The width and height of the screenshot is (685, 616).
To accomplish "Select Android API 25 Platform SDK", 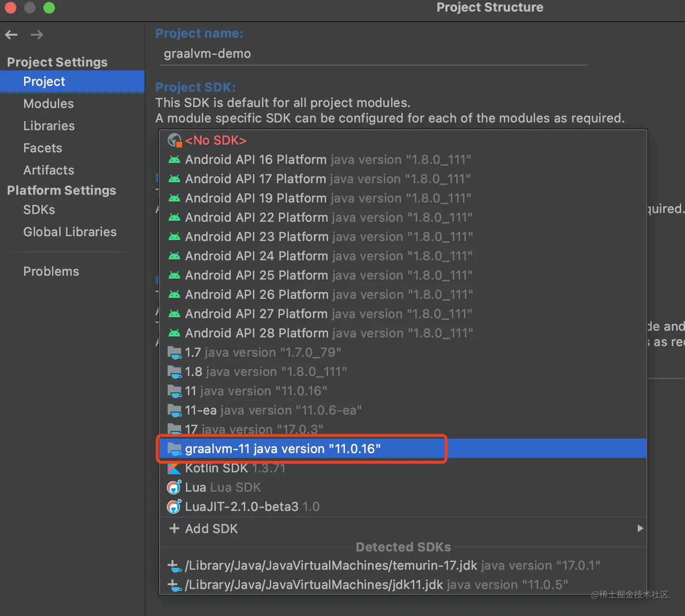I will click(403, 275).
